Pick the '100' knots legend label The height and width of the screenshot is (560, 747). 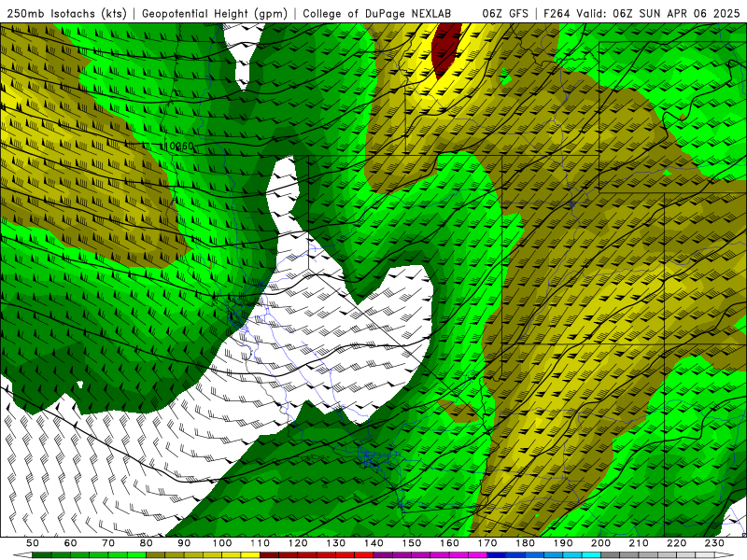click(222, 543)
